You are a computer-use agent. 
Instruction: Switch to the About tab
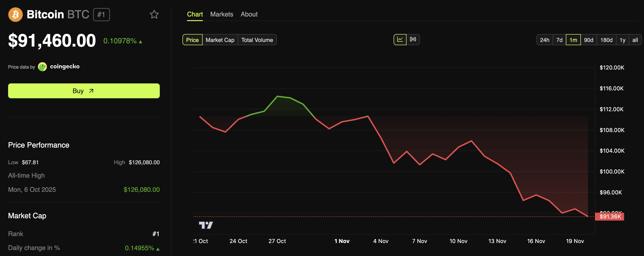(249, 14)
